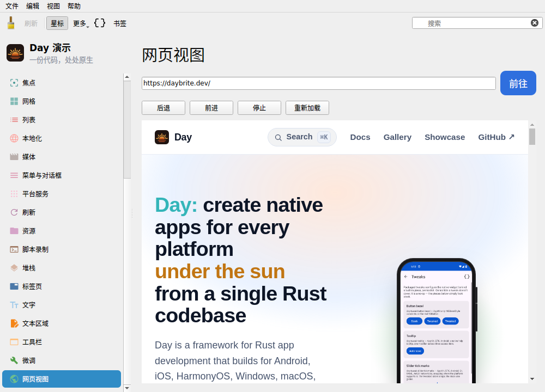Click the magnifier icon in the page Search pill
The width and height of the screenshot is (545, 392).
click(278, 138)
